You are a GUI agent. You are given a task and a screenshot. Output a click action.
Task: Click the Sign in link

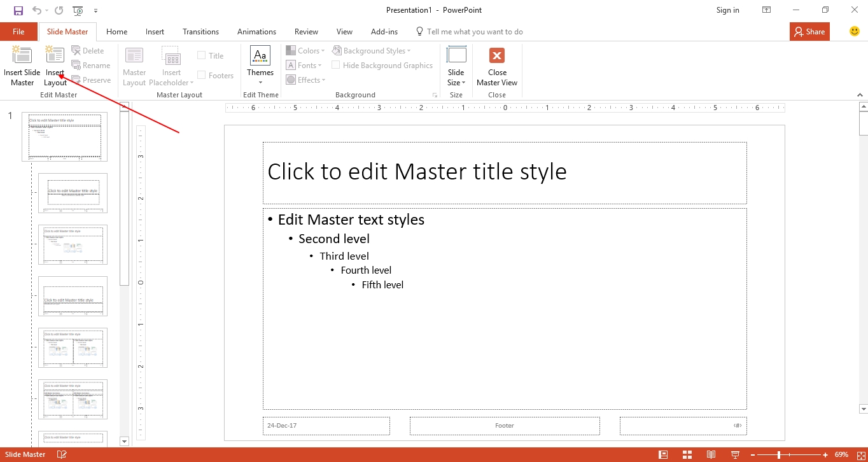click(x=727, y=10)
